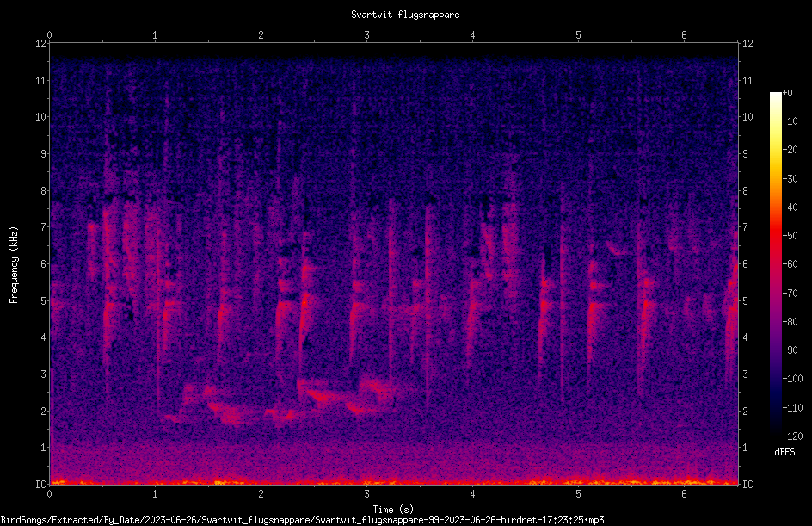Click the '5' label on left frequency axis
This screenshot has height=526, width=812.
point(44,300)
